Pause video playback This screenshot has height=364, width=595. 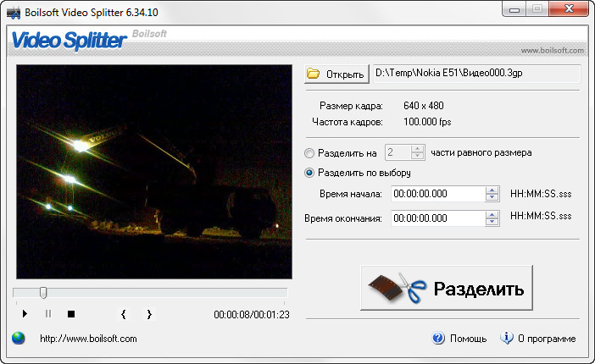(48, 314)
